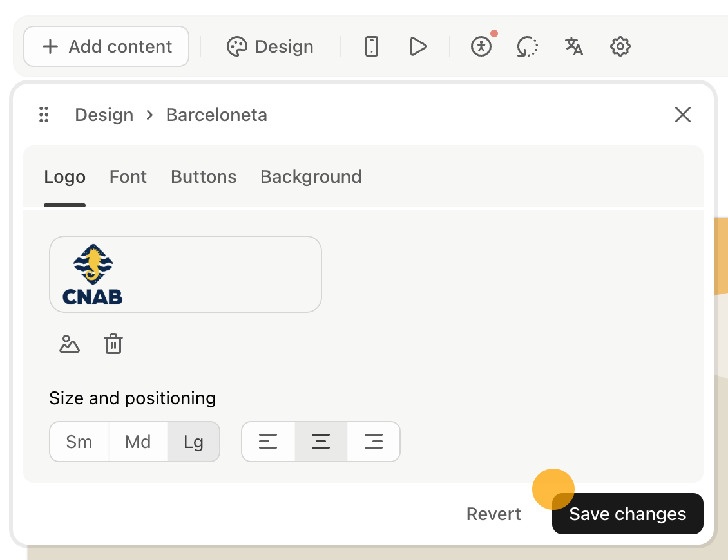Click the logic/refresh circular arrow icon
728x560 pixels.
pos(528,46)
